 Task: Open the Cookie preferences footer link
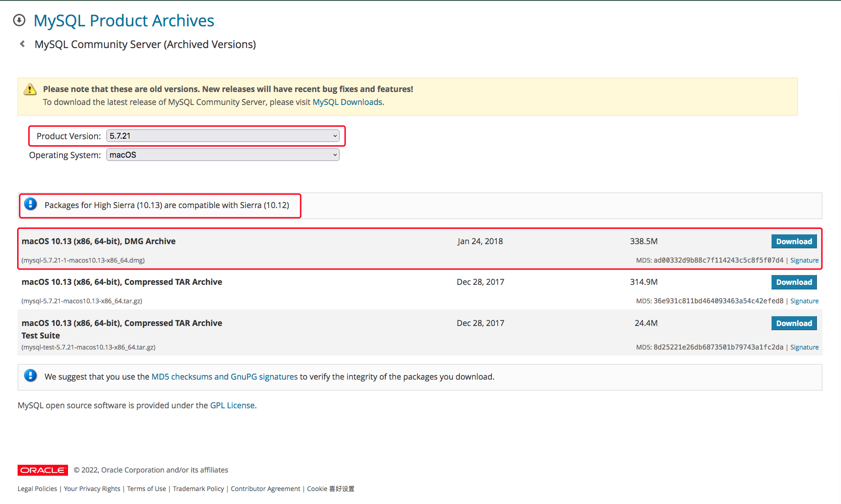[x=331, y=489]
